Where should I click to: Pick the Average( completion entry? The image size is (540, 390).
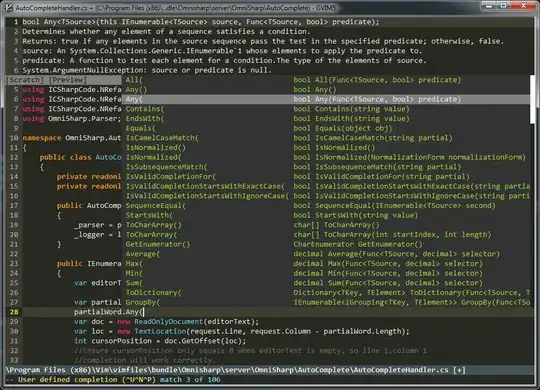(x=326, y=254)
